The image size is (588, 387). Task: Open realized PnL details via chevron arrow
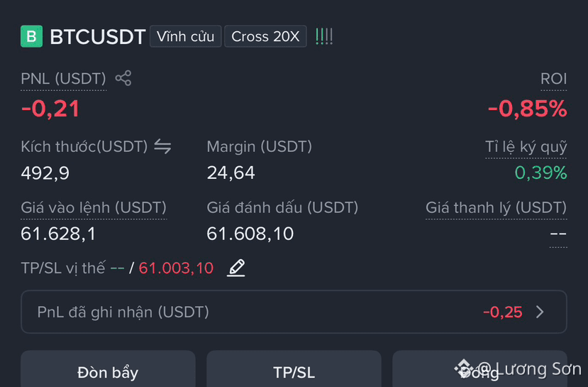coord(540,312)
